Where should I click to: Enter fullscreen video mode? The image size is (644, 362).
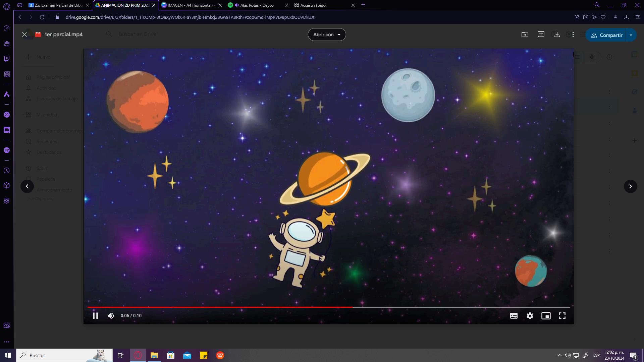coord(562,316)
